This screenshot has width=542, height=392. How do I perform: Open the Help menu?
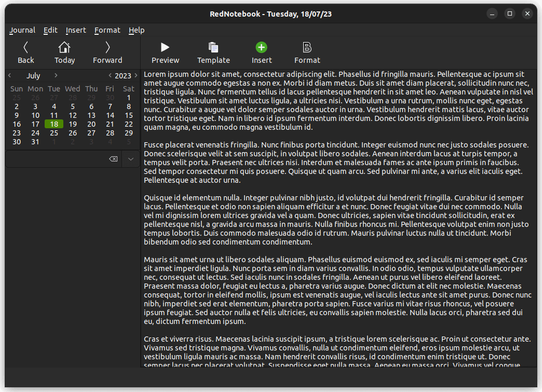point(137,30)
